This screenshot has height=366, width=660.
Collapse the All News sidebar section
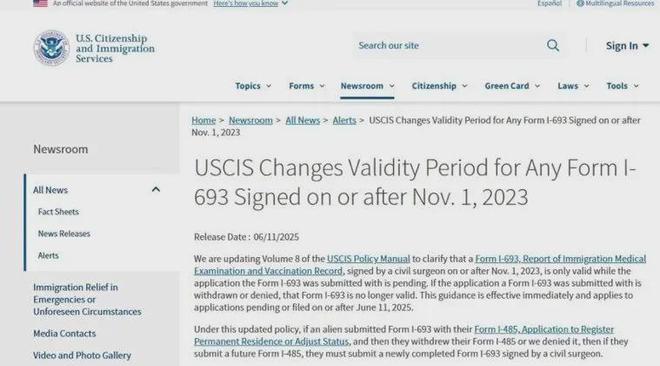(156, 190)
